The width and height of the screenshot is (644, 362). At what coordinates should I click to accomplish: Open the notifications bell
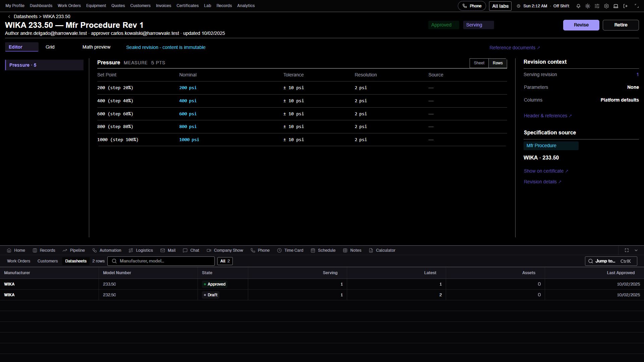pyautogui.click(x=578, y=6)
